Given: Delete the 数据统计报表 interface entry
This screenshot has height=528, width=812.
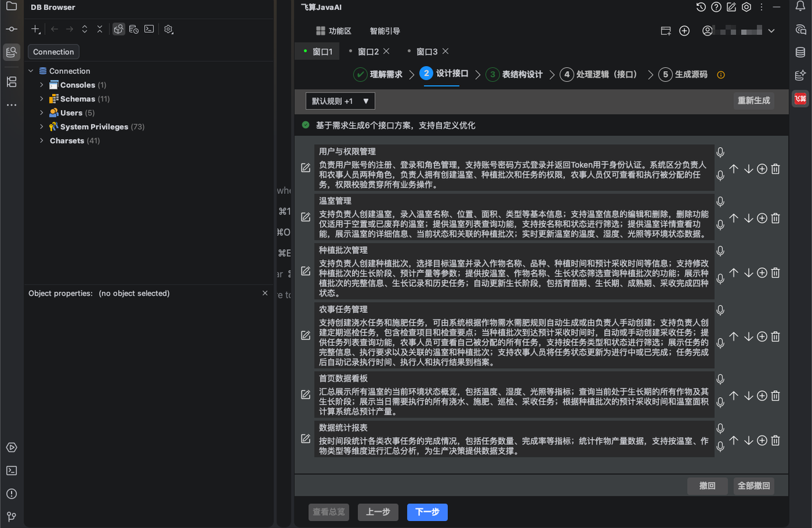Looking at the screenshot, I should pos(775,440).
